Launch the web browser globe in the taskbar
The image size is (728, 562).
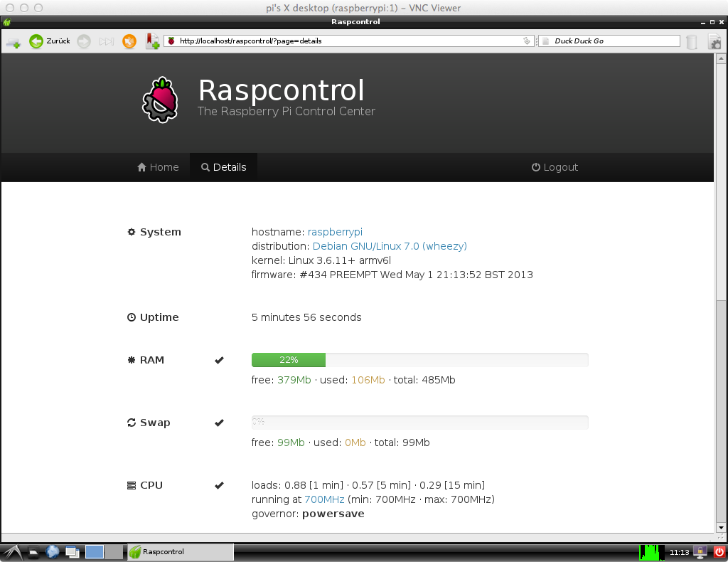tap(53, 552)
